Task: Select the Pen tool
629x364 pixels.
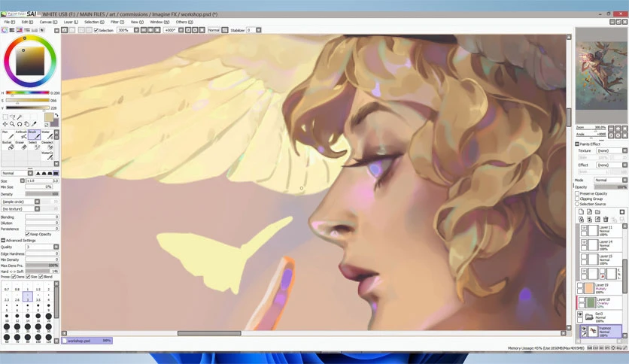Action: coord(8,135)
